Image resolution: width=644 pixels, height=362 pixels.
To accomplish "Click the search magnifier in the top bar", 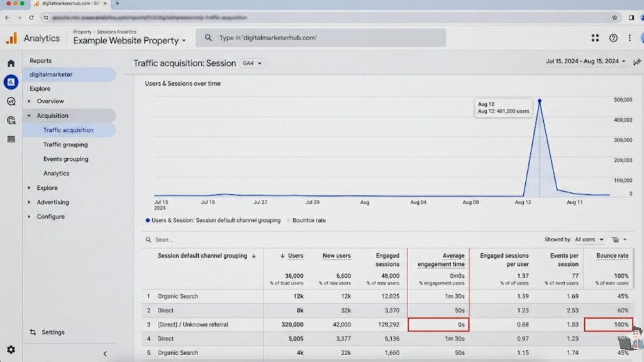I will (208, 38).
